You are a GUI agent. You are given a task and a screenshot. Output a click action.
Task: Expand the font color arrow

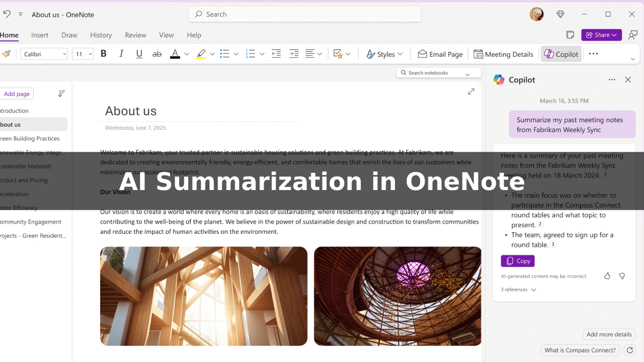point(187,54)
